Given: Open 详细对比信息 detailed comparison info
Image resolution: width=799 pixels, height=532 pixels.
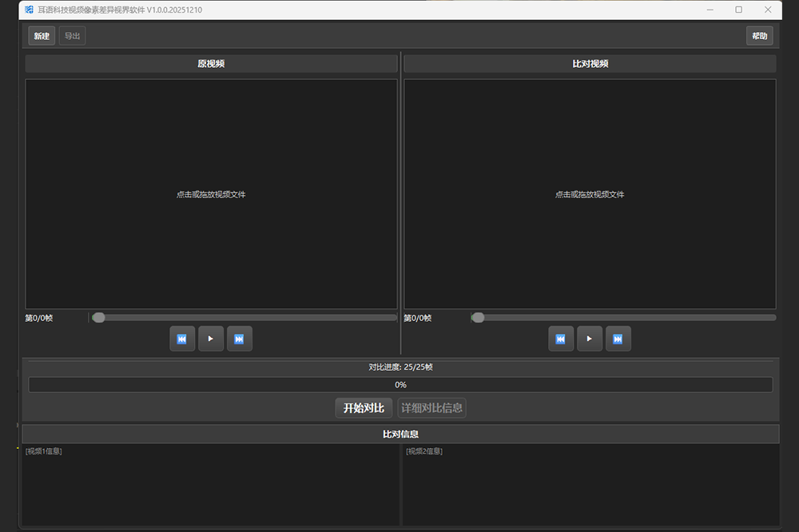Looking at the screenshot, I should click(431, 408).
